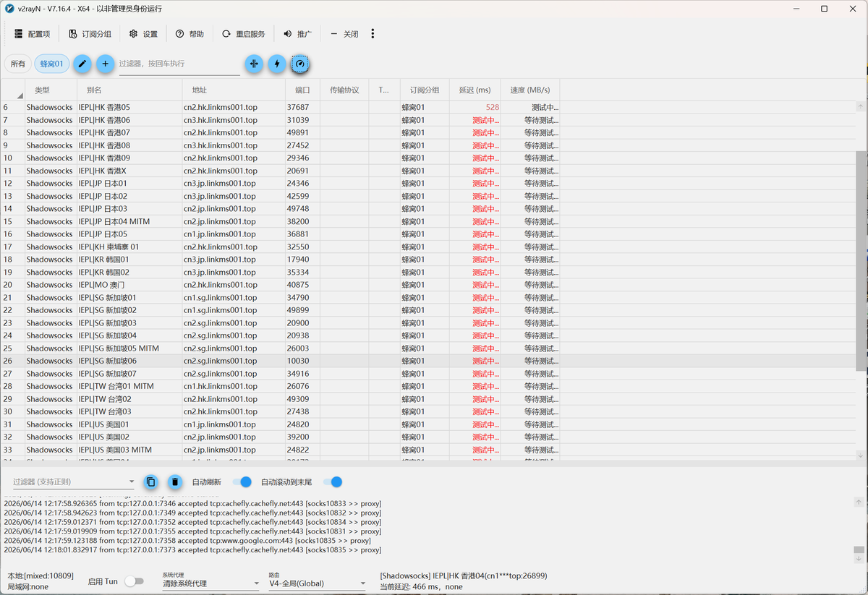868x595 pixels.
Task: Open the 订阅分组 menu
Action: (x=90, y=34)
